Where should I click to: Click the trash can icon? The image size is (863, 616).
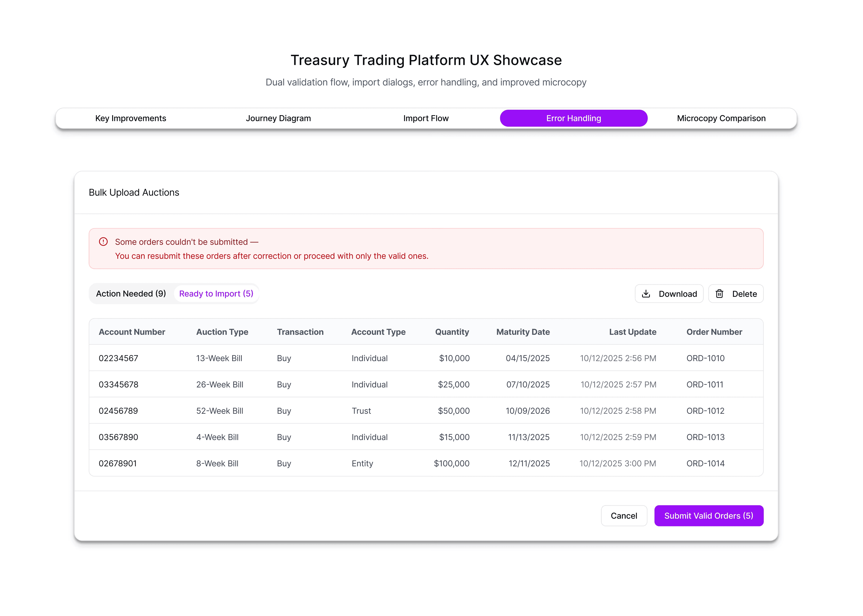(x=719, y=294)
